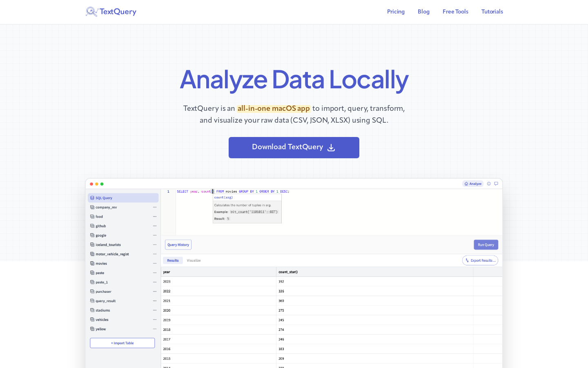
Task: Click the 2020 year cell
Action: [218, 310]
